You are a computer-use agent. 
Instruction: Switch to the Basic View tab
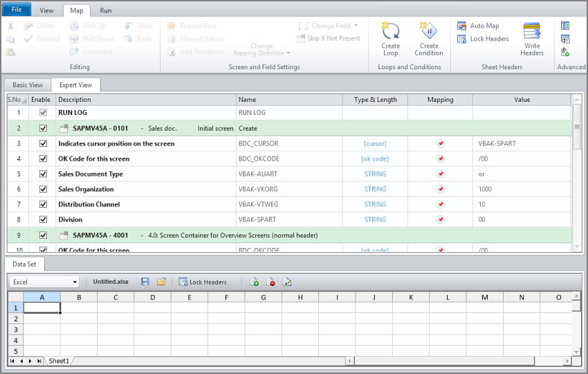tap(26, 85)
